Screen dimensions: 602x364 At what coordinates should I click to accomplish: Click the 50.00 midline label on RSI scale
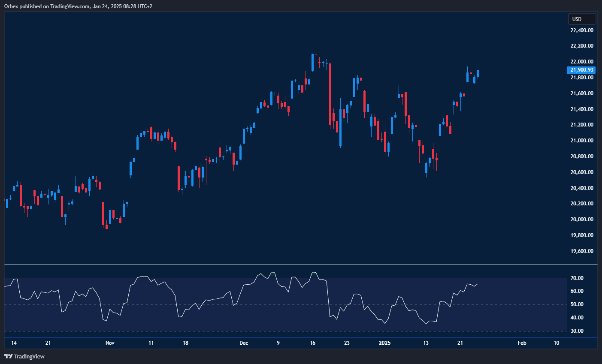pyautogui.click(x=577, y=304)
